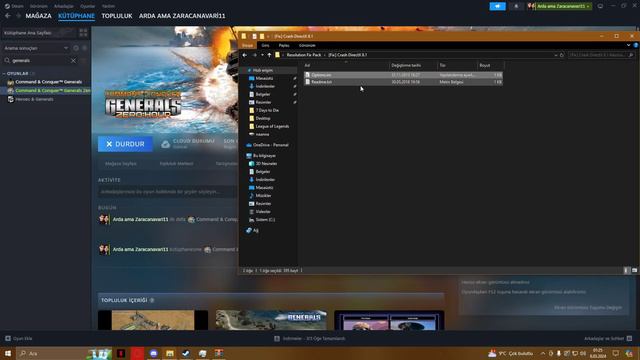
Task: Open the Arkadaşlar menu in the Steam window
Action: coord(64,6)
